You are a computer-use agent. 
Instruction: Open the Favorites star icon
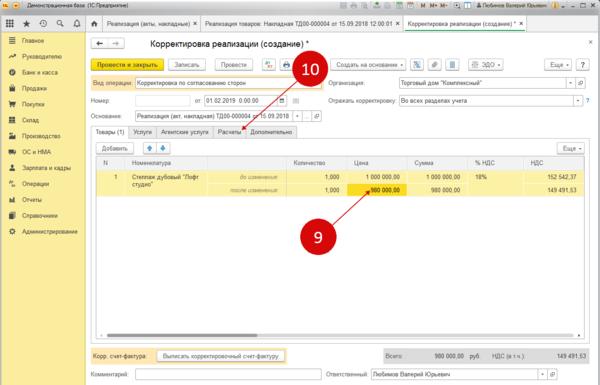click(x=26, y=24)
